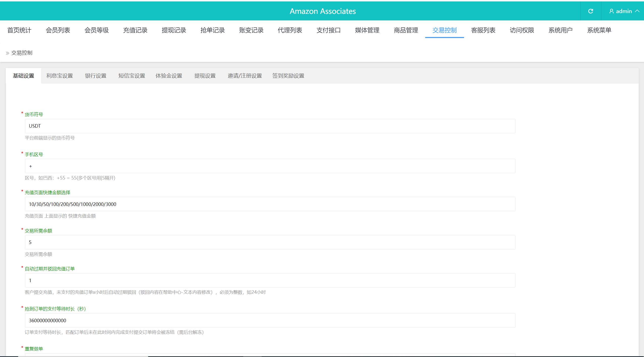Click the 自动过期并驳回充值订单 input field
This screenshot has width=644, height=357.
point(270,280)
